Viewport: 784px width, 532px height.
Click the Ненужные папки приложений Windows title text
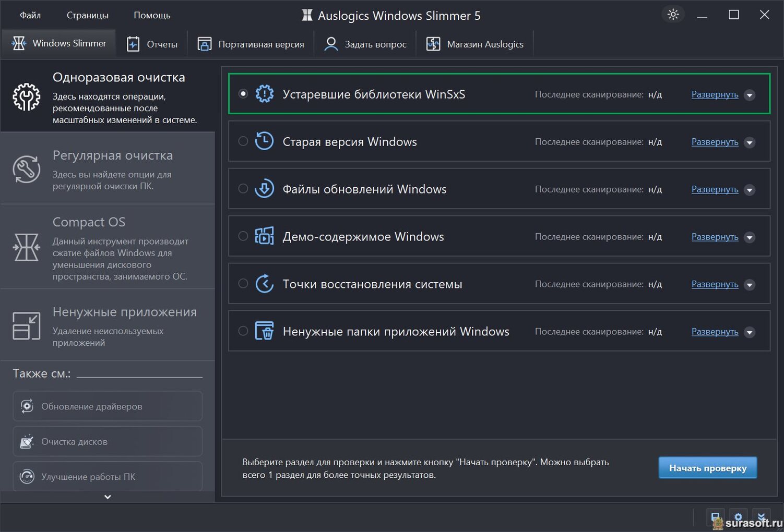(x=396, y=332)
